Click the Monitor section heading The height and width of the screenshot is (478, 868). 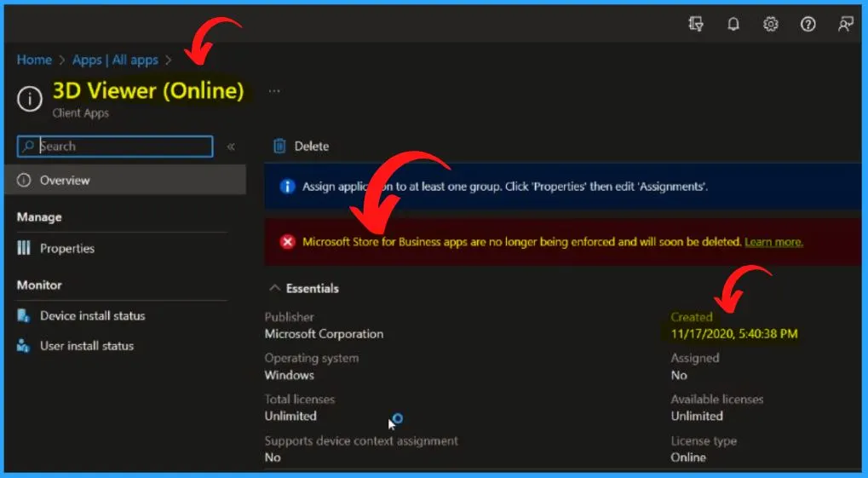[x=39, y=285]
